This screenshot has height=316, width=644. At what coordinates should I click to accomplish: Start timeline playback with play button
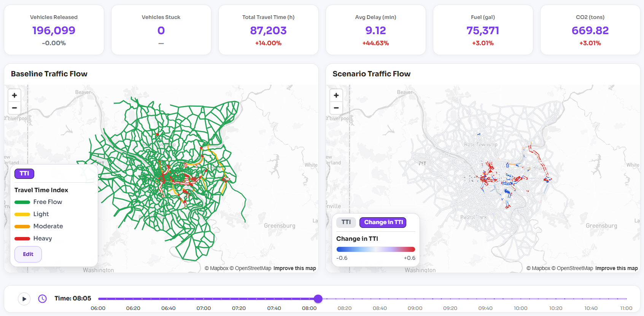[24, 299]
